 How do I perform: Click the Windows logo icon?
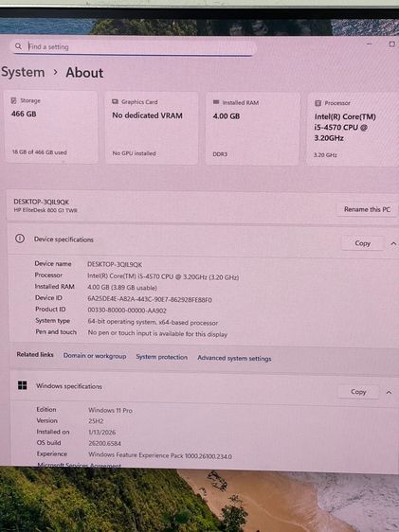pyautogui.click(x=22, y=385)
